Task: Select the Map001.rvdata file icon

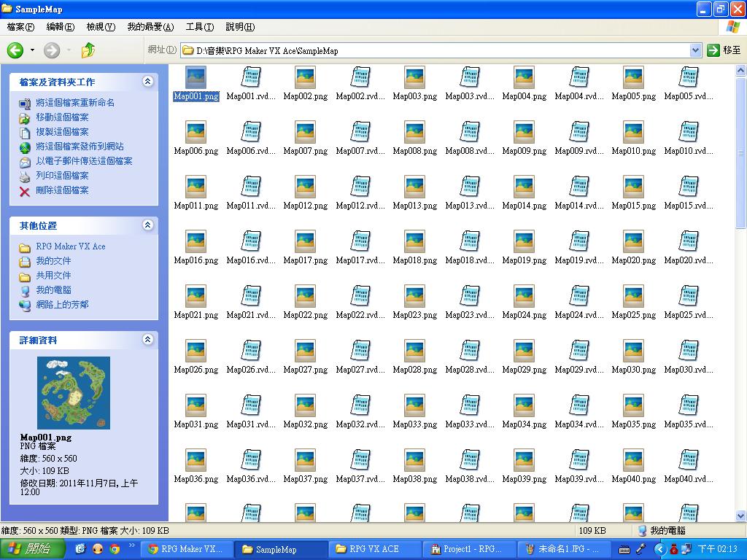Action: pyautogui.click(x=251, y=77)
